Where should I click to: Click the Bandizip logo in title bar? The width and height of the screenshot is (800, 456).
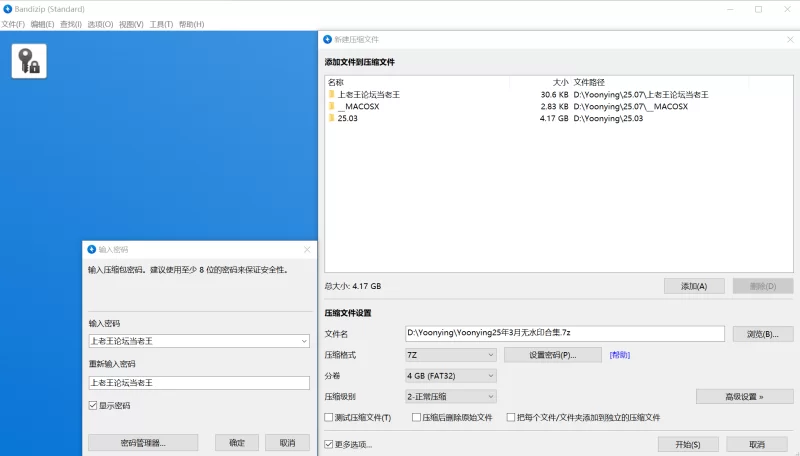point(8,9)
